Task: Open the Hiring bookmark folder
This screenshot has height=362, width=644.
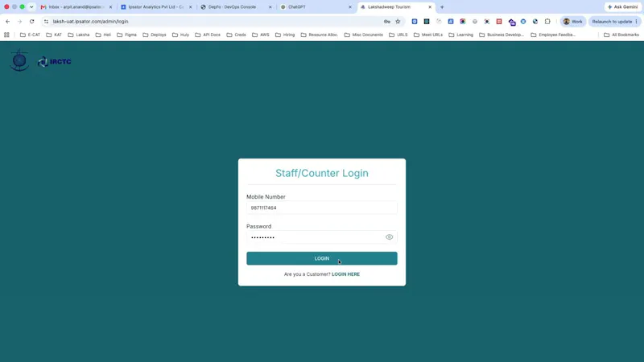Action: (x=285, y=35)
